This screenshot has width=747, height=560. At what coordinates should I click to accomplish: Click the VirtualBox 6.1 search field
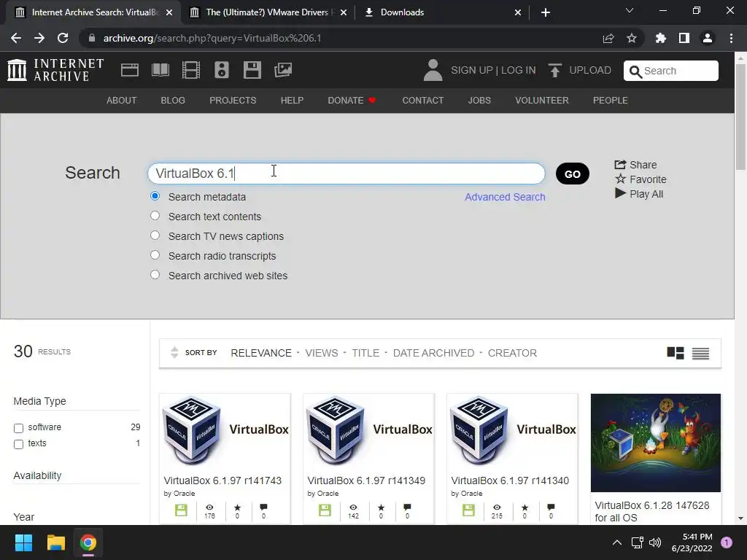347,174
